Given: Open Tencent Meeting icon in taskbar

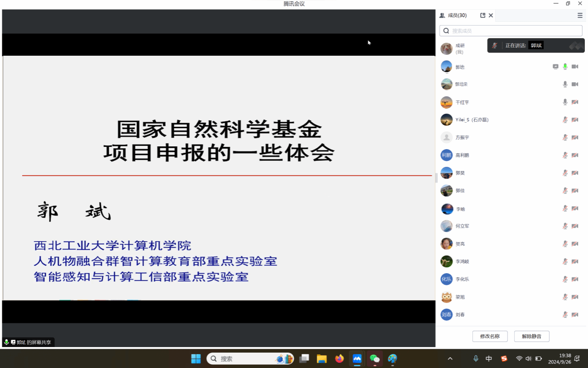Looking at the screenshot, I should click(357, 359).
